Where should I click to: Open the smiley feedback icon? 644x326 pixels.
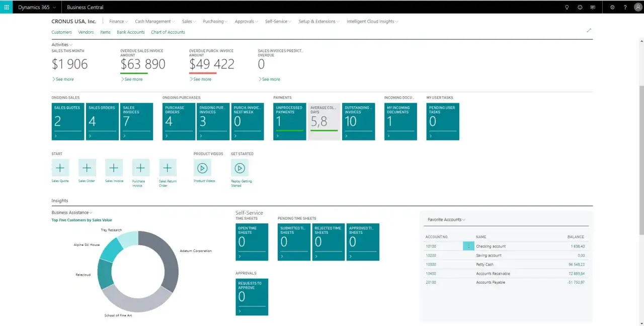[580, 8]
